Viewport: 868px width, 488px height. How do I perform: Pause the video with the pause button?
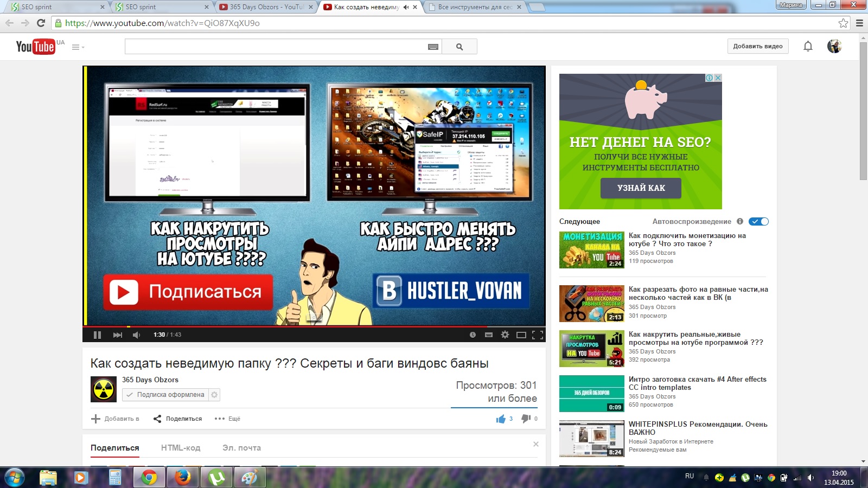(97, 335)
